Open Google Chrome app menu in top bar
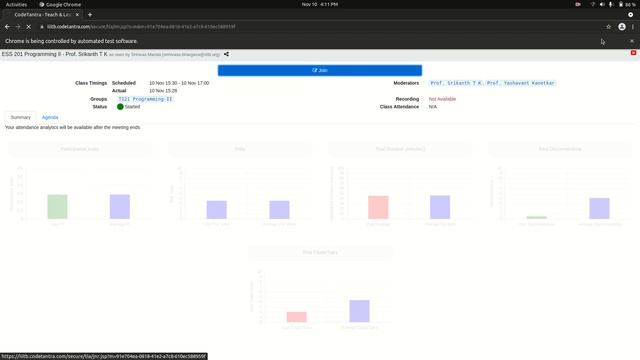The width and height of the screenshot is (640, 360). [60, 4]
